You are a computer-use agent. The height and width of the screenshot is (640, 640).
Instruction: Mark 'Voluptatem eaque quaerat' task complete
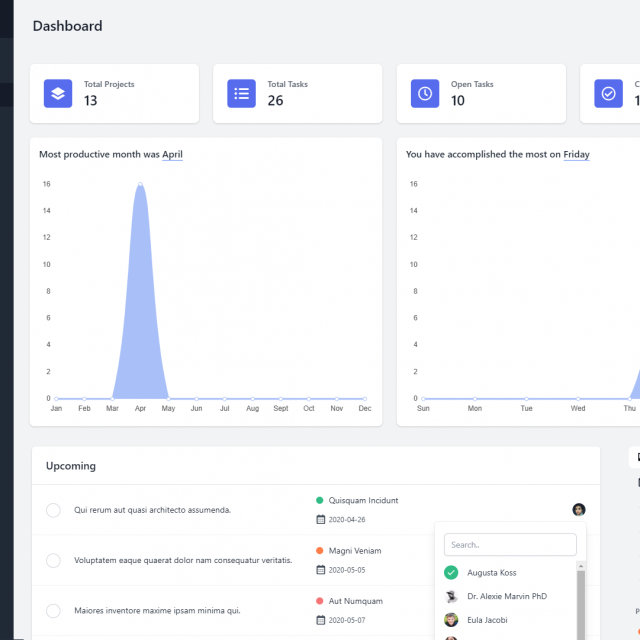(x=53, y=560)
